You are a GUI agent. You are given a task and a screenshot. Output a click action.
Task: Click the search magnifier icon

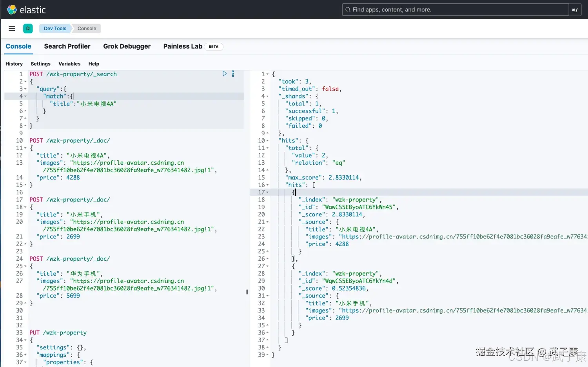[348, 10]
